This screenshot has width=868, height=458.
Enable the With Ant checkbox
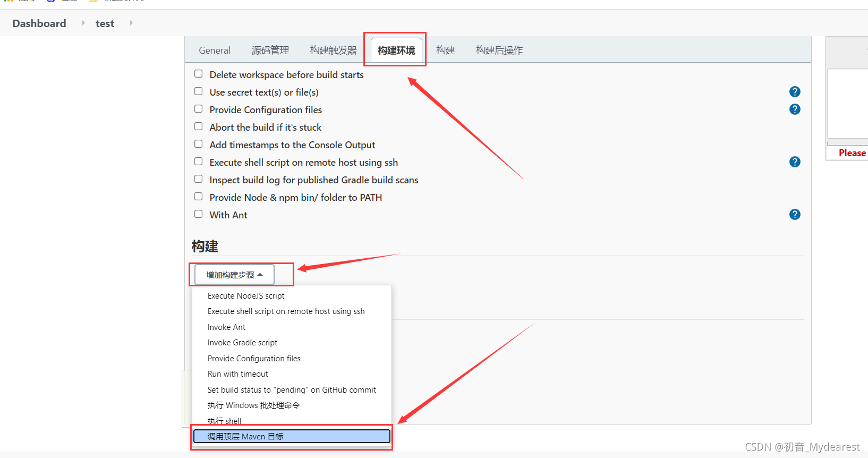(199, 214)
